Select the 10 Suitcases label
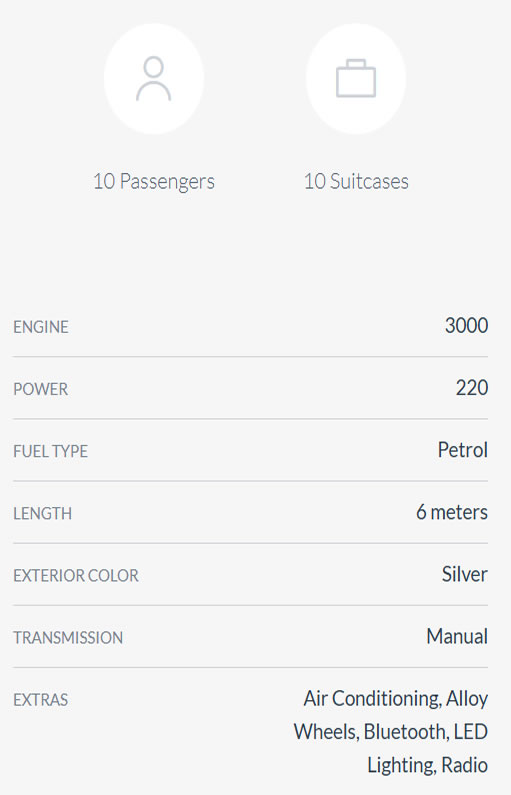 356,182
